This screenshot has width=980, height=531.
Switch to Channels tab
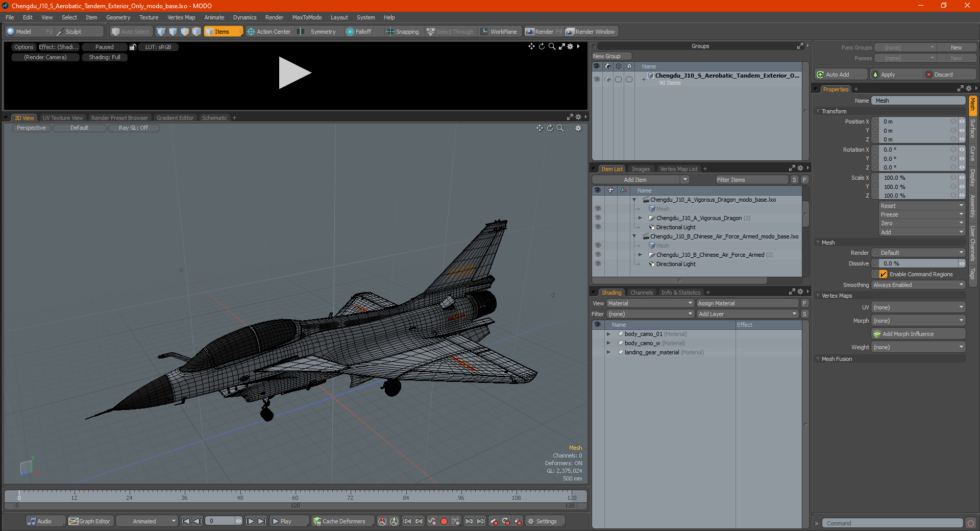coord(642,293)
